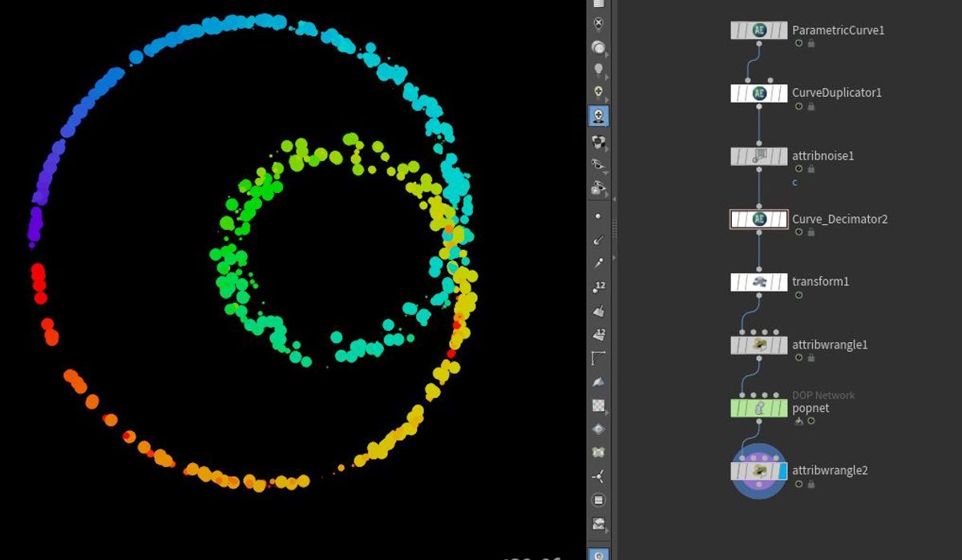
Task: Toggle display flag on transform1 node
Action: tap(783, 282)
